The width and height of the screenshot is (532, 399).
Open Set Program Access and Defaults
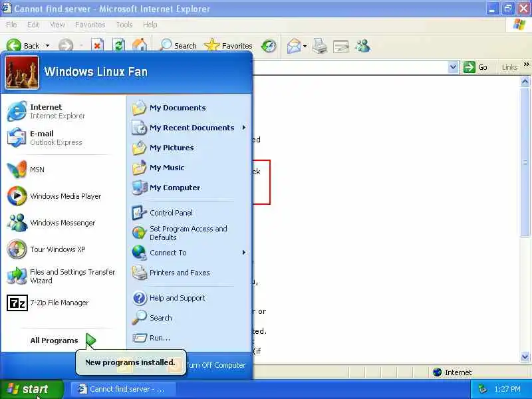click(189, 233)
